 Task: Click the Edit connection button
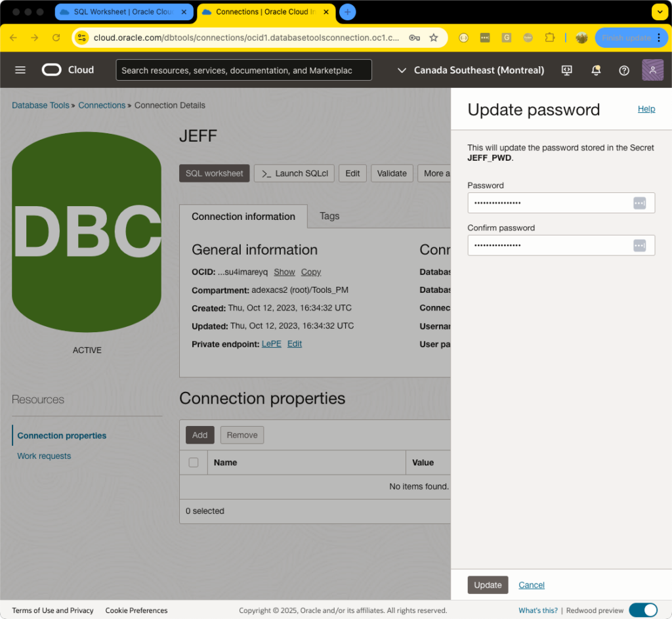coord(352,173)
